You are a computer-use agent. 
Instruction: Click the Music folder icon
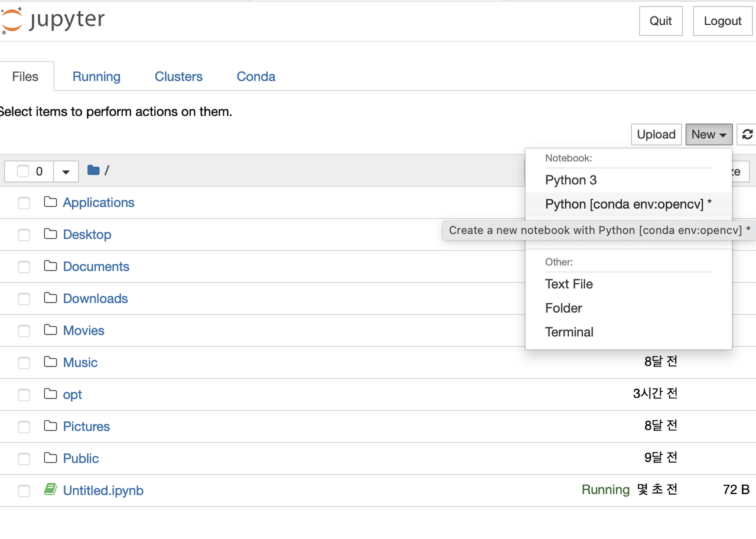click(50, 362)
